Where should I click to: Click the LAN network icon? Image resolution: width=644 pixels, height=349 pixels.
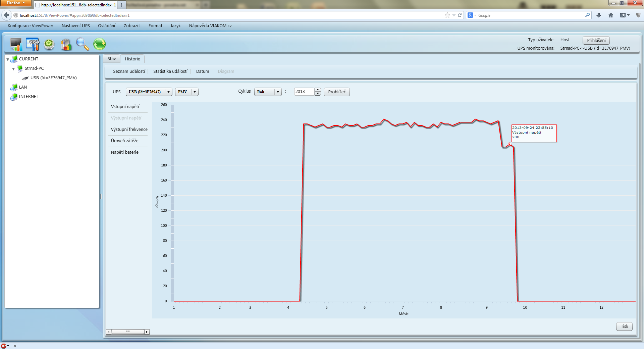[x=14, y=87]
